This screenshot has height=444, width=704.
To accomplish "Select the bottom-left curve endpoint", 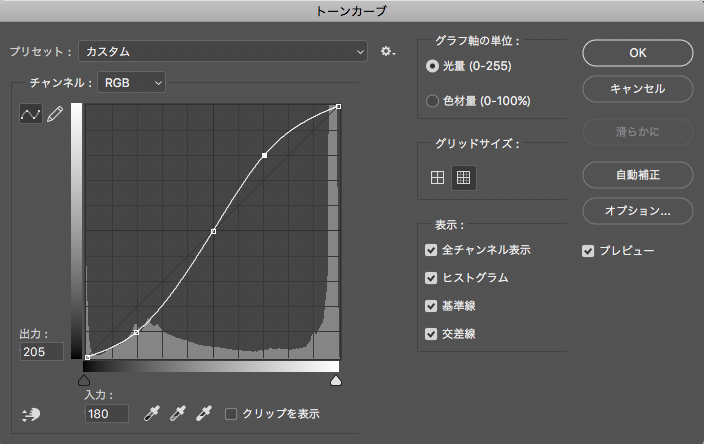I will 88,357.
